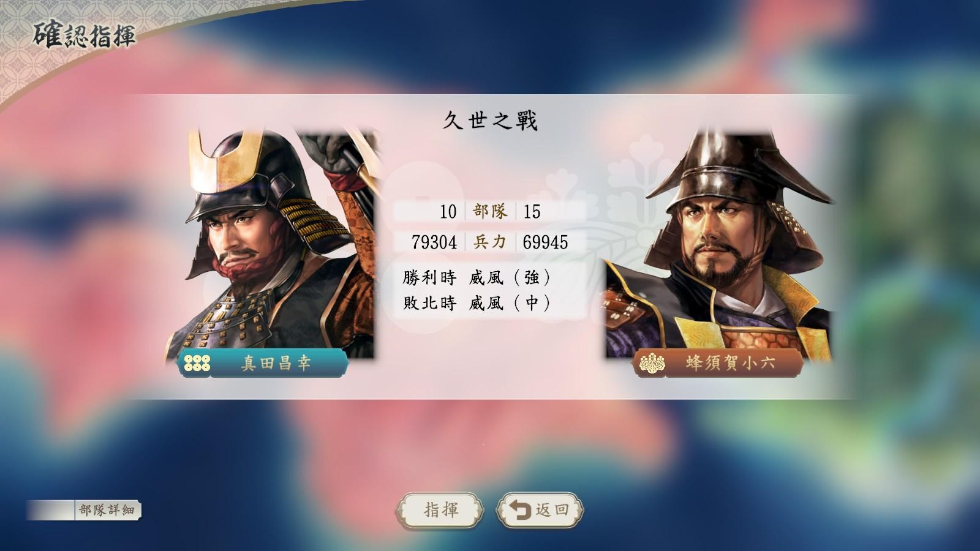Image resolution: width=980 pixels, height=551 pixels.
Task: Click the curved back arrow icon
Action: [x=521, y=511]
